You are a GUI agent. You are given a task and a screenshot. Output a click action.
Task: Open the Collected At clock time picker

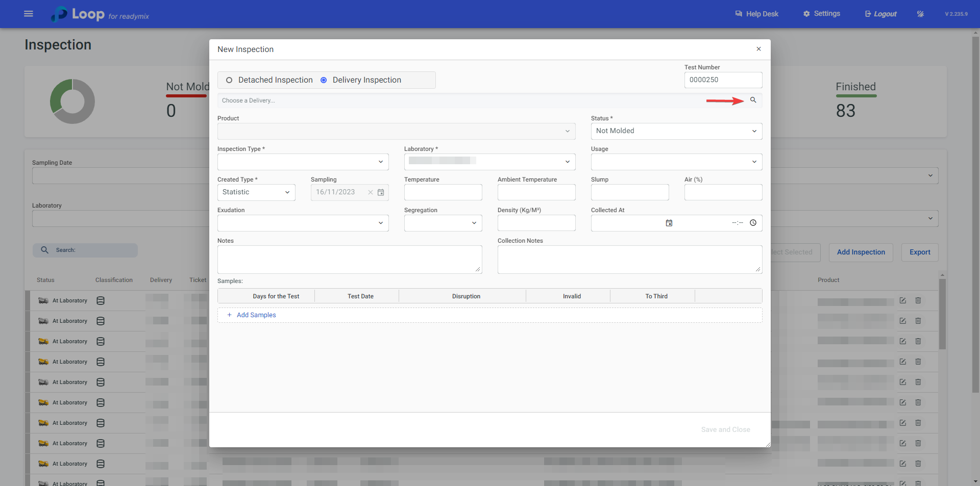[753, 223]
